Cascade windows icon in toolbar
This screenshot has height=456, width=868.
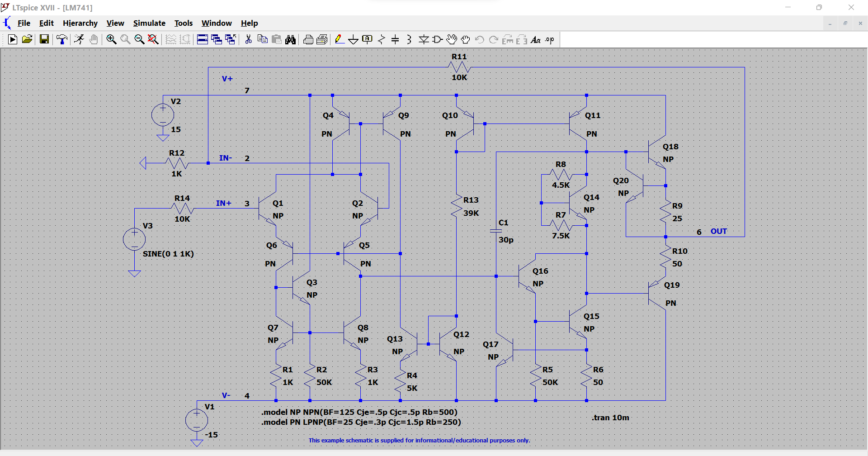coord(217,40)
